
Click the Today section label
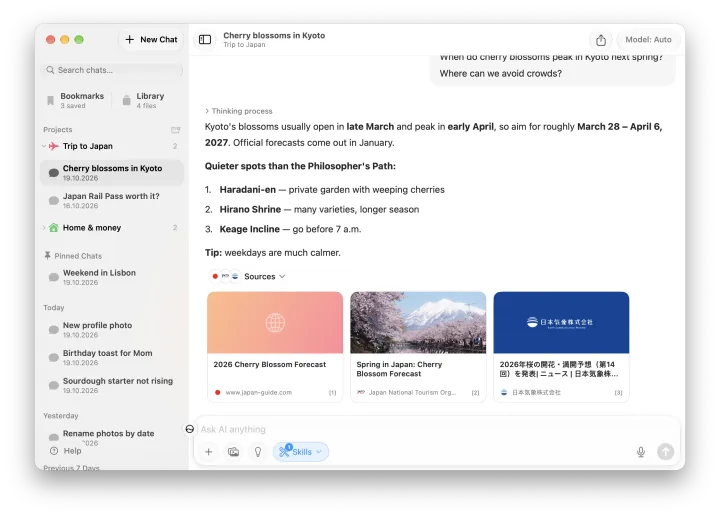54,308
